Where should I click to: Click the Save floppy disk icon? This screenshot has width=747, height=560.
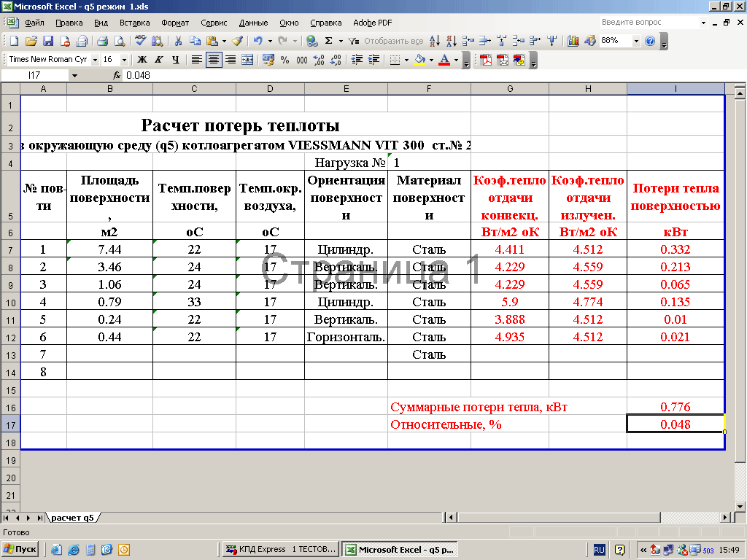click(48, 41)
